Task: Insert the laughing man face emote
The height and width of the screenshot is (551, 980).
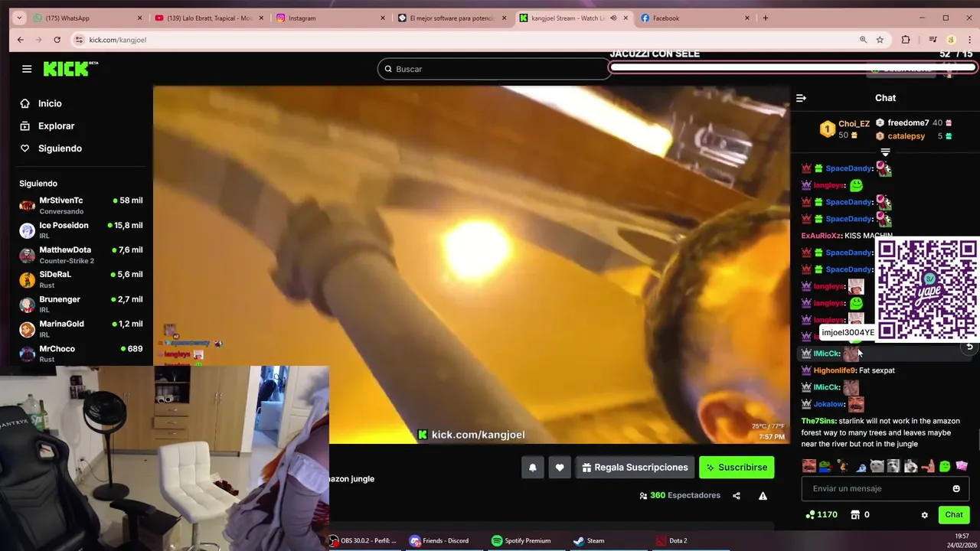Action: click(809, 466)
